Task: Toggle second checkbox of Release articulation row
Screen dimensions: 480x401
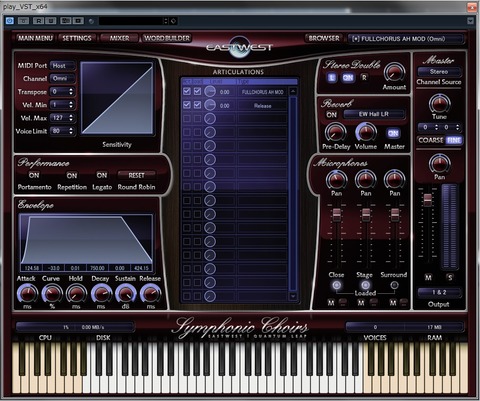Action: point(197,105)
